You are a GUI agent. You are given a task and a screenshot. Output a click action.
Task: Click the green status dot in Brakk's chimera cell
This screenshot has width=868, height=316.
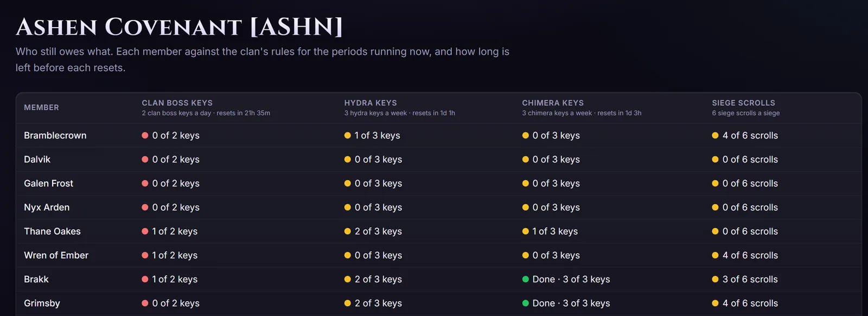525,279
